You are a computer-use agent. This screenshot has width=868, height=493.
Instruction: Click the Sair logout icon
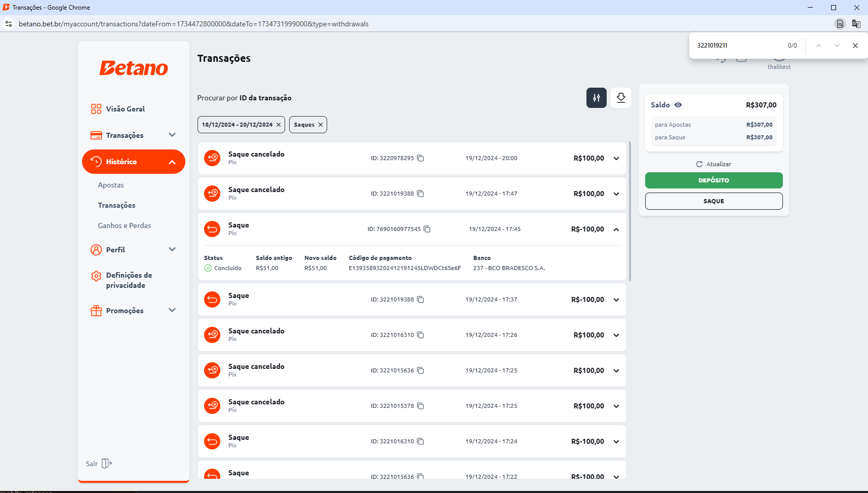pyautogui.click(x=106, y=464)
